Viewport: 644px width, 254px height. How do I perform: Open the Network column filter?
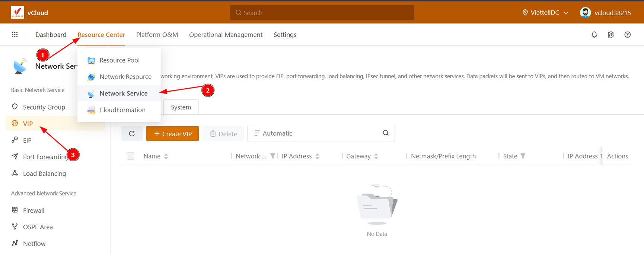pyautogui.click(x=272, y=156)
